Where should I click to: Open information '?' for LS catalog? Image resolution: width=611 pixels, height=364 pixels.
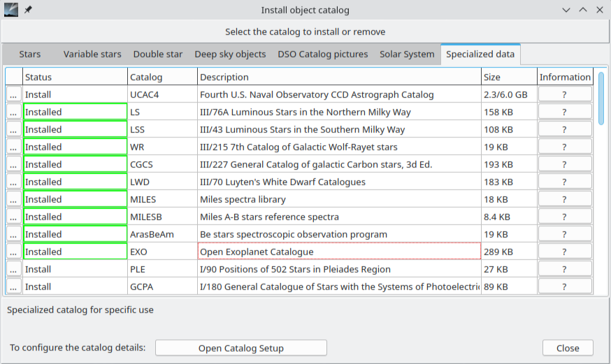tap(565, 112)
